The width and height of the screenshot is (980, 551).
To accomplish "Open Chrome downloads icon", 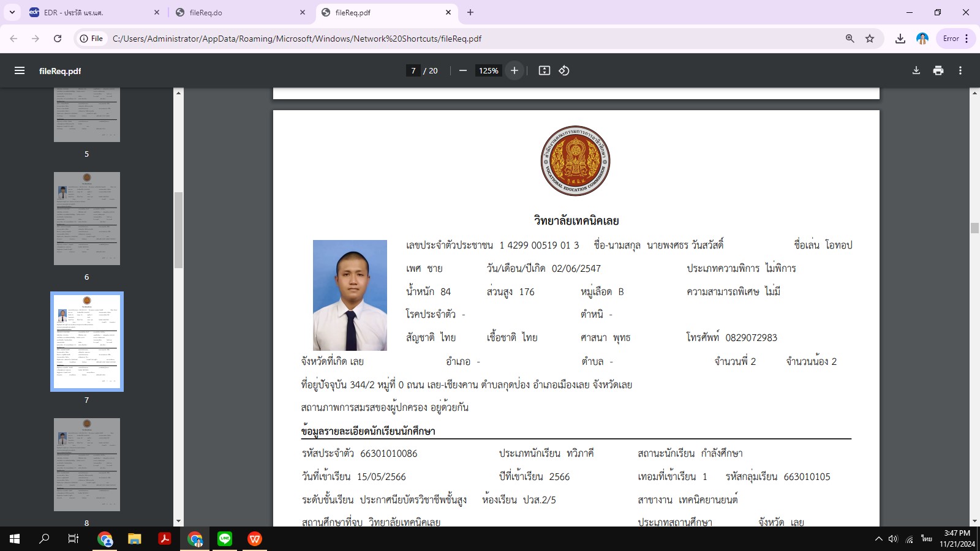I will [x=900, y=39].
